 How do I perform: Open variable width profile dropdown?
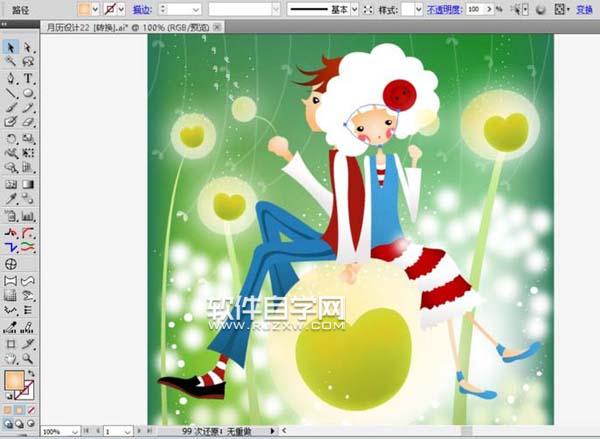276,10
